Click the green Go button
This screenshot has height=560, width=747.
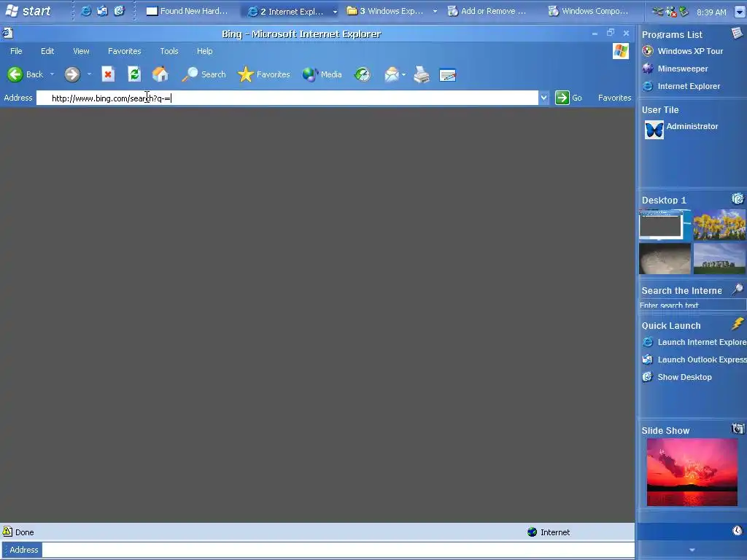coord(568,98)
